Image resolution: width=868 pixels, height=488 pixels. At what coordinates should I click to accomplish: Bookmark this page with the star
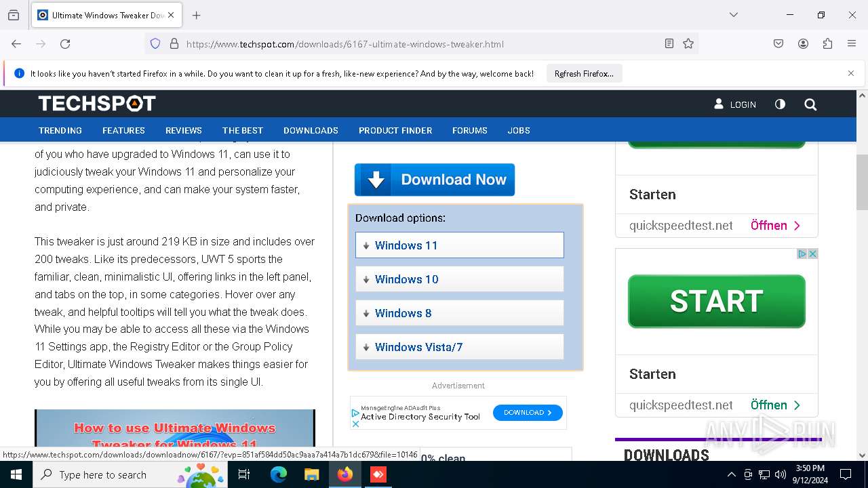coord(688,44)
